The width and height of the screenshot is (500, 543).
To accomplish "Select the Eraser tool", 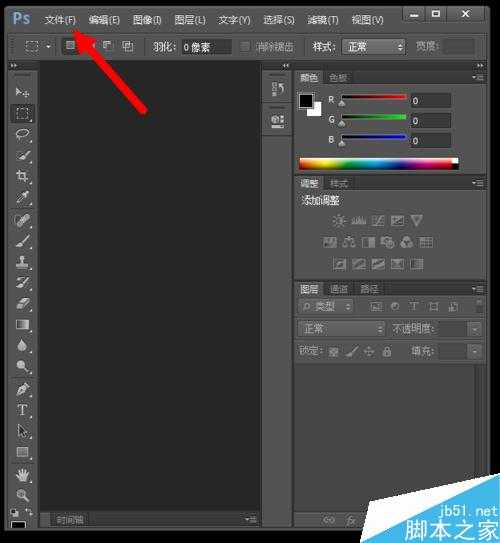I will click(23, 304).
